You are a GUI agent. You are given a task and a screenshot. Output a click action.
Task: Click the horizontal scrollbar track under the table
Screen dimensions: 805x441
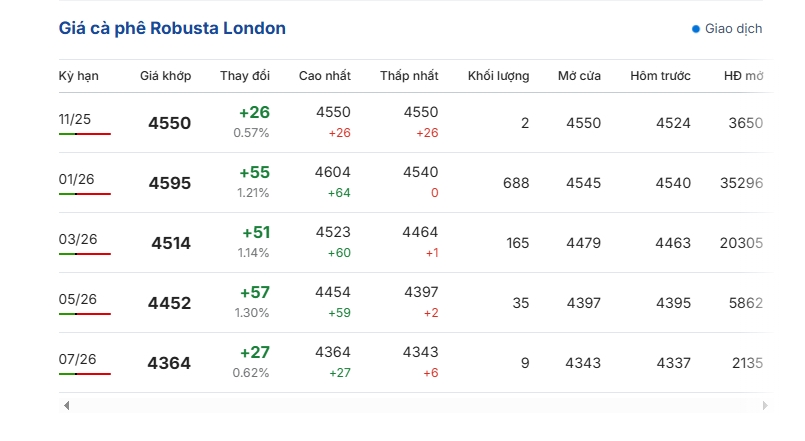[415, 405]
